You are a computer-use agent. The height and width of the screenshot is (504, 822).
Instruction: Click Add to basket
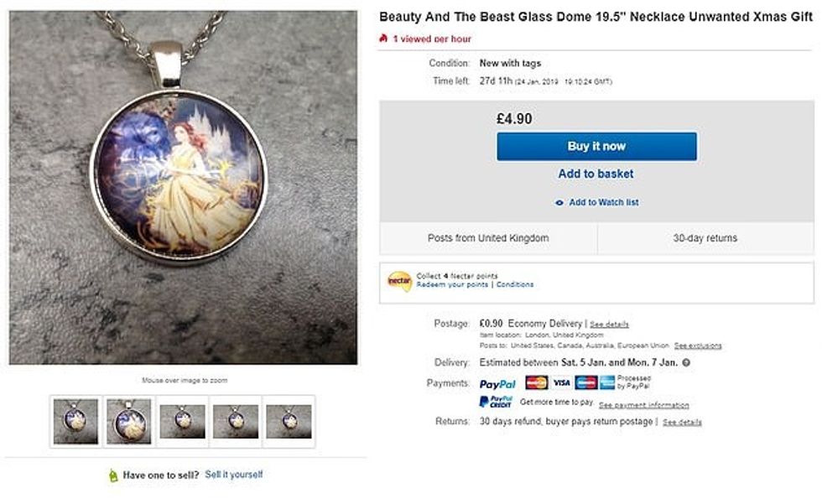click(x=596, y=174)
